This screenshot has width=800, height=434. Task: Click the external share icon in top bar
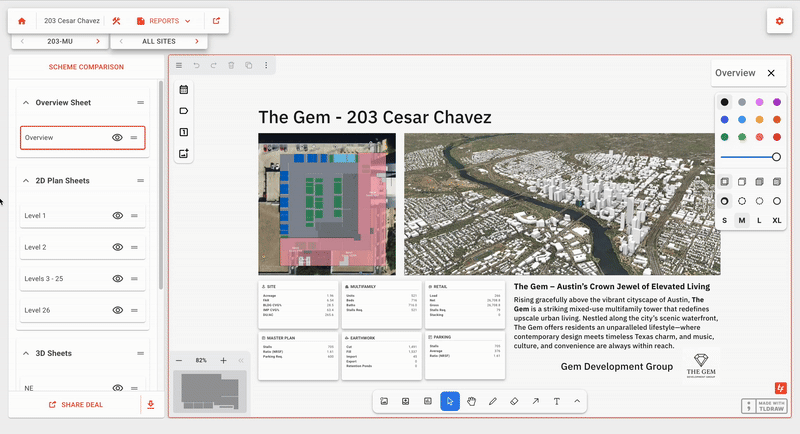[x=216, y=21]
